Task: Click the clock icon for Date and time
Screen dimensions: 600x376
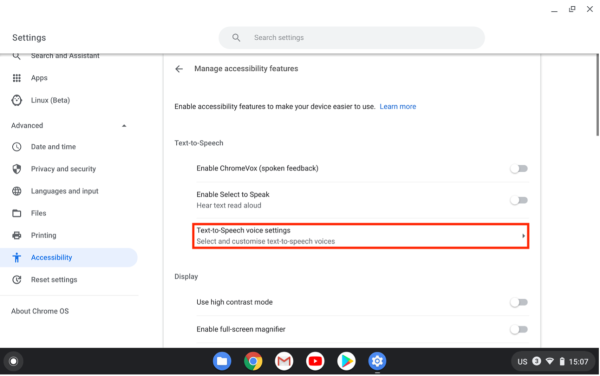Action: click(x=16, y=147)
